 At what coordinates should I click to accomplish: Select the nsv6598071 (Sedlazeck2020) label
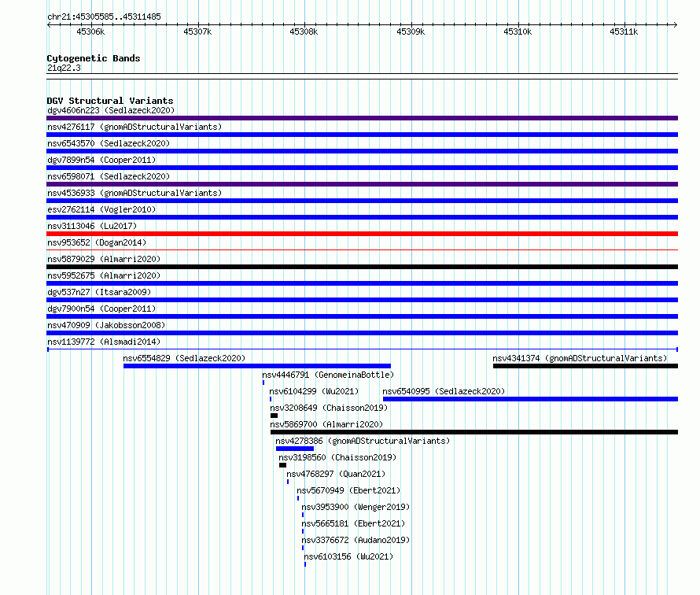(x=109, y=176)
